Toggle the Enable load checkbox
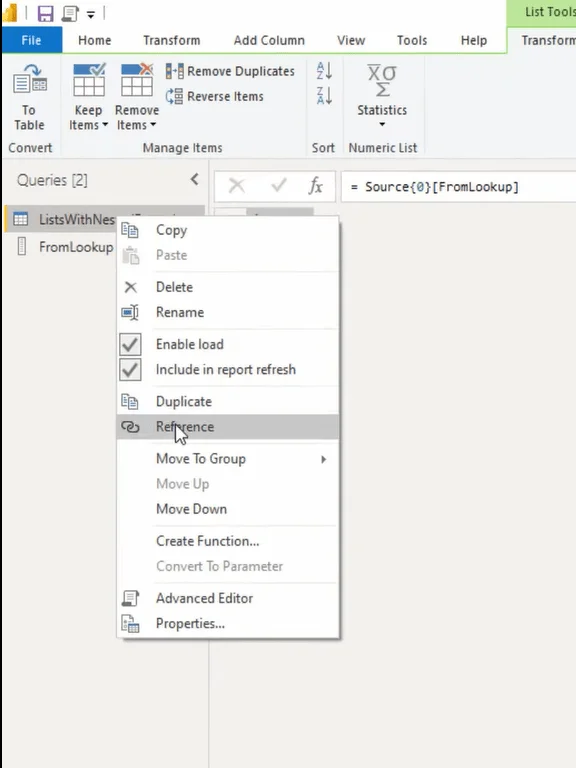This screenshot has width=576, height=768. coord(130,344)
